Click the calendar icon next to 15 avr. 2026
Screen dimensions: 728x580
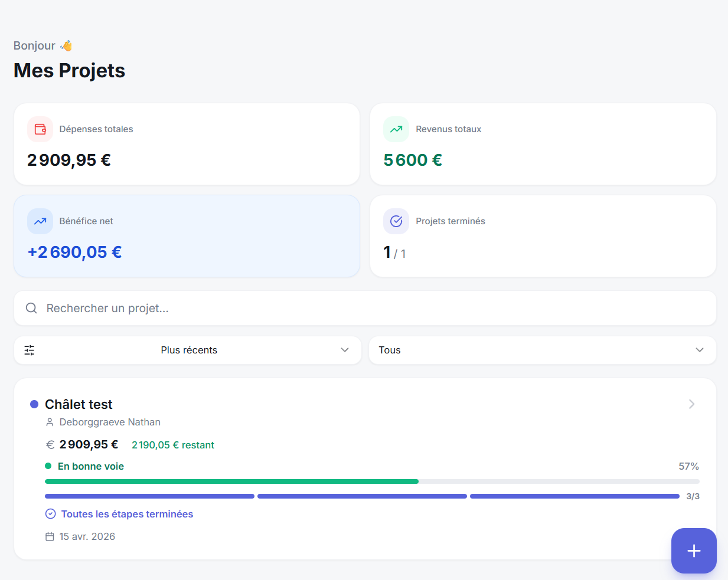pos(50,537)
